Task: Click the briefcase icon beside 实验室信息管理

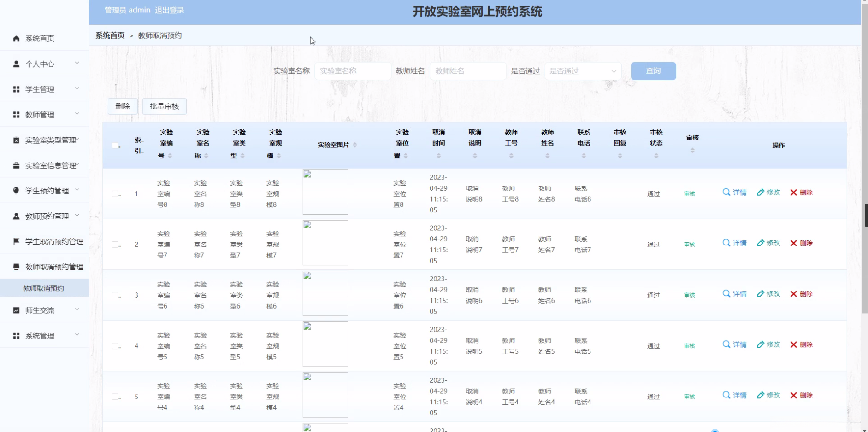Action: (16, 165)
